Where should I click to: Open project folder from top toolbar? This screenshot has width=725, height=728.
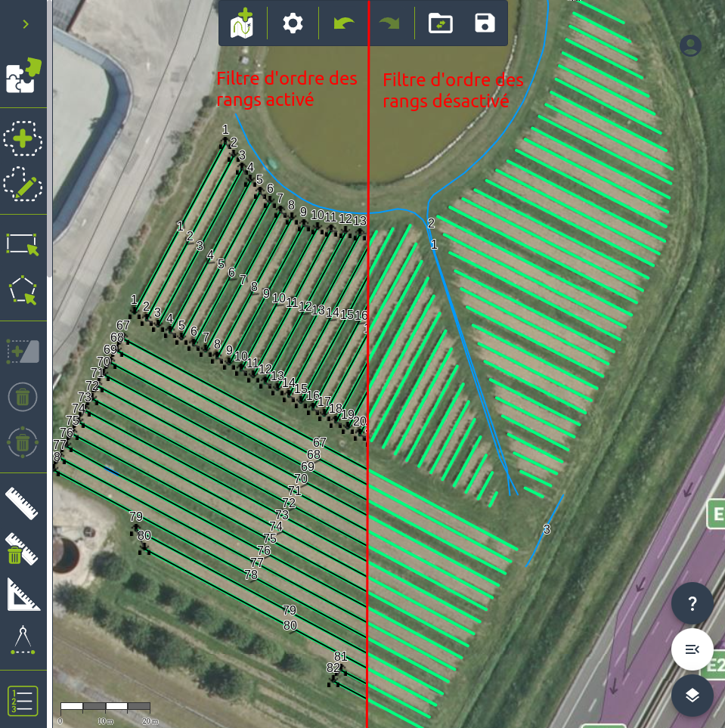[x=440, y=23]
